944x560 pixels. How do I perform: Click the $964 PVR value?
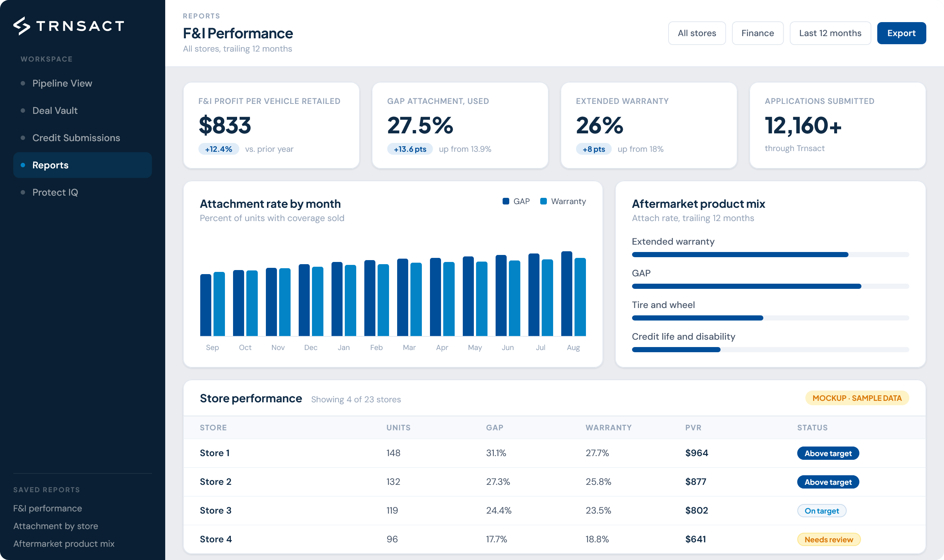pyautogui.click(x=697, y=453)
